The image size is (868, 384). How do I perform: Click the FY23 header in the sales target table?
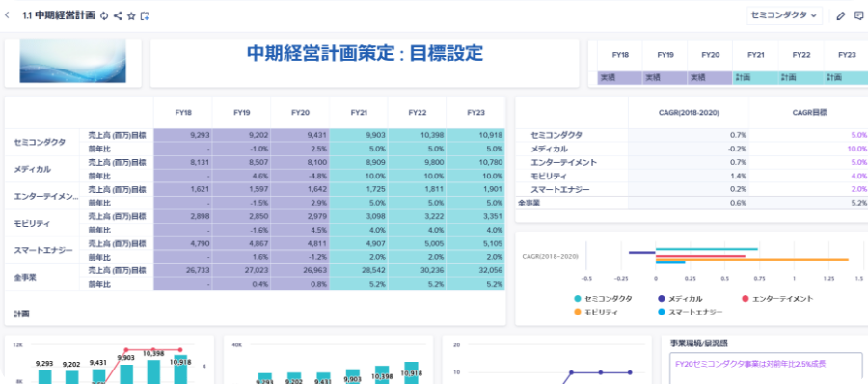pos(475,112)
